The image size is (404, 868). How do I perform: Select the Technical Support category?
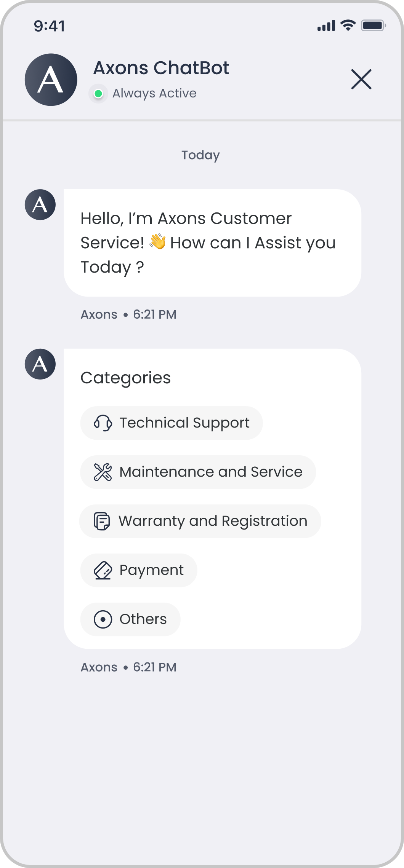pos(184,423)
